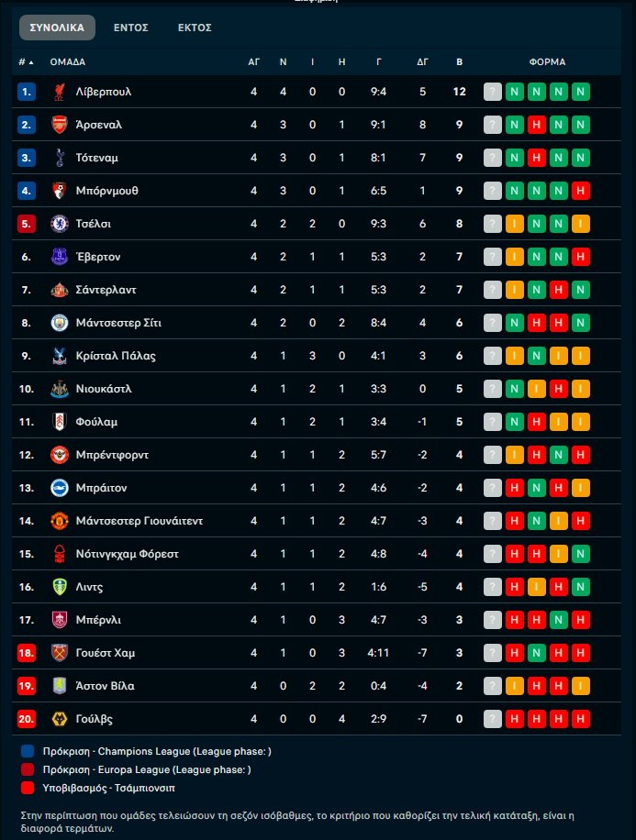The image size is (636, 840).
Task: Sort table by the # column
Action: point(26,62)
